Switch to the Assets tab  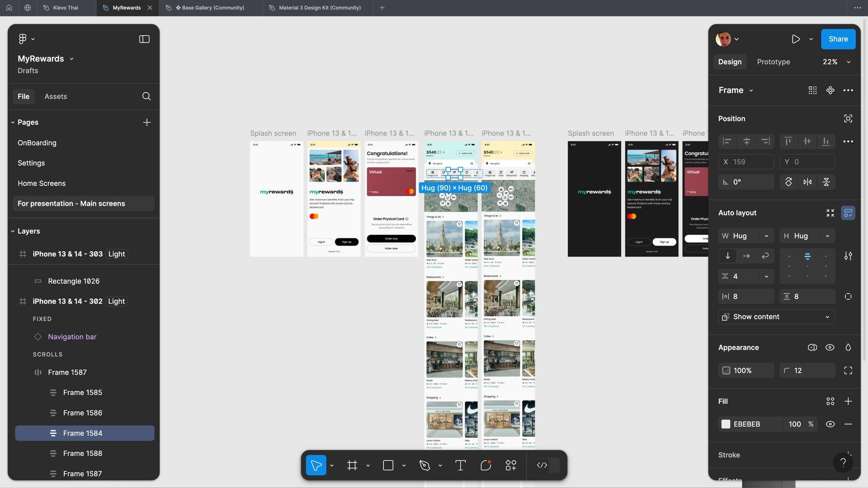pyautogui.click(x=56, y=96)
